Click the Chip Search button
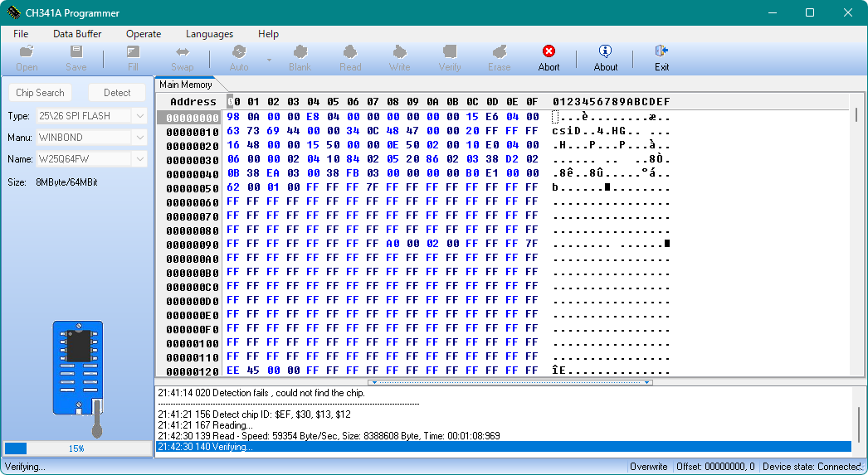Viewport: 868px width, 475px height. click(40, 92)
